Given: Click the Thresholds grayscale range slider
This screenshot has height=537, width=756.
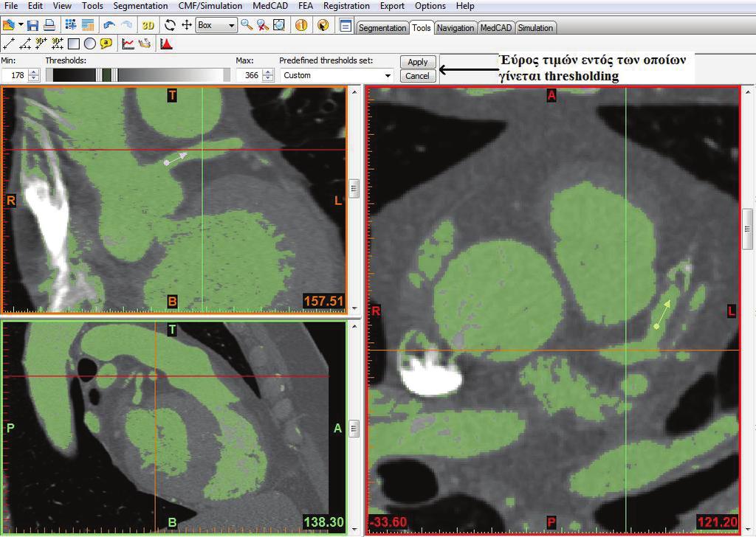Looking at the screenshot, I should click(138, 75).
